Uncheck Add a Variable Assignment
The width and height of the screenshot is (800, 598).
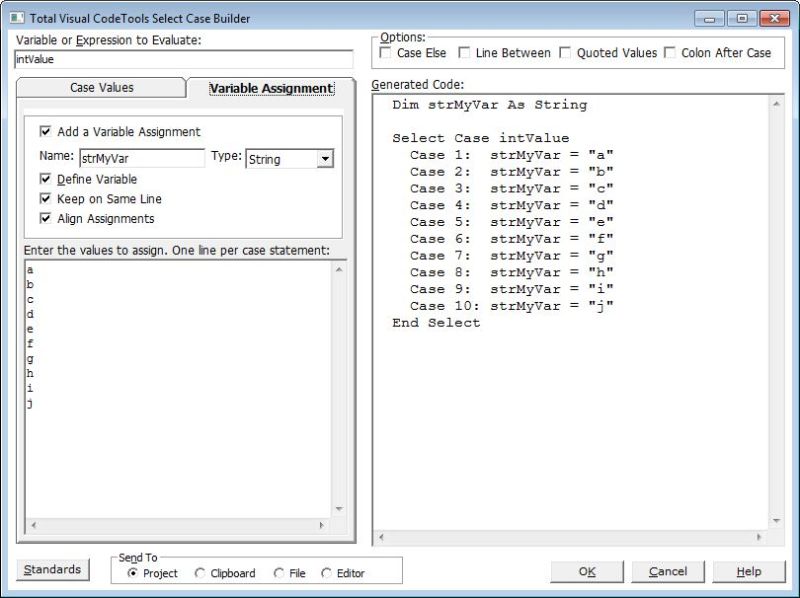[x=45, y=131]
